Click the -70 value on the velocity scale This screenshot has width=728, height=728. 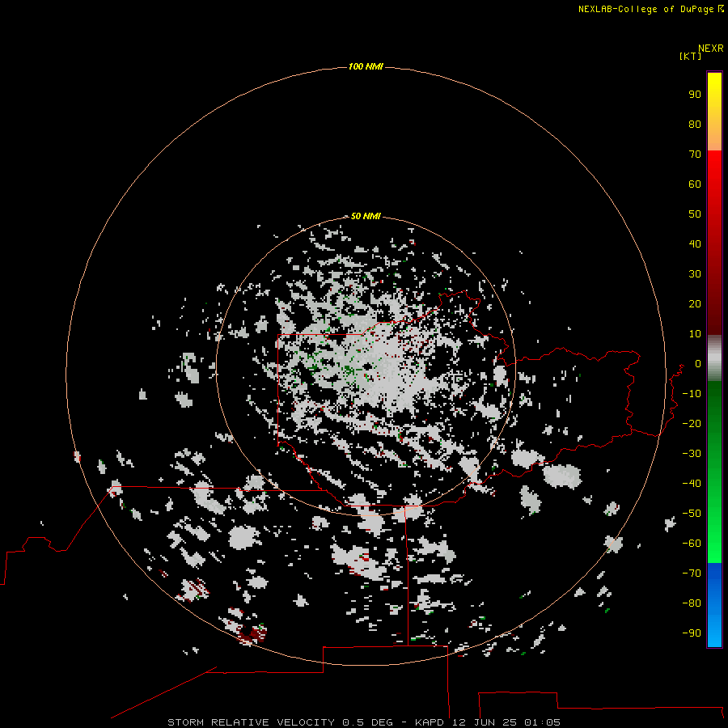click(692, 574)
